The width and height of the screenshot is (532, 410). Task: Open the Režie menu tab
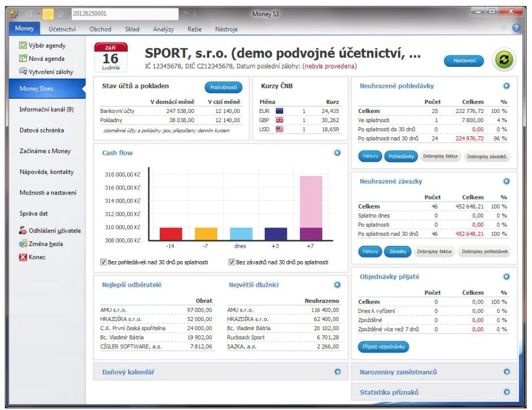point(195,29)
